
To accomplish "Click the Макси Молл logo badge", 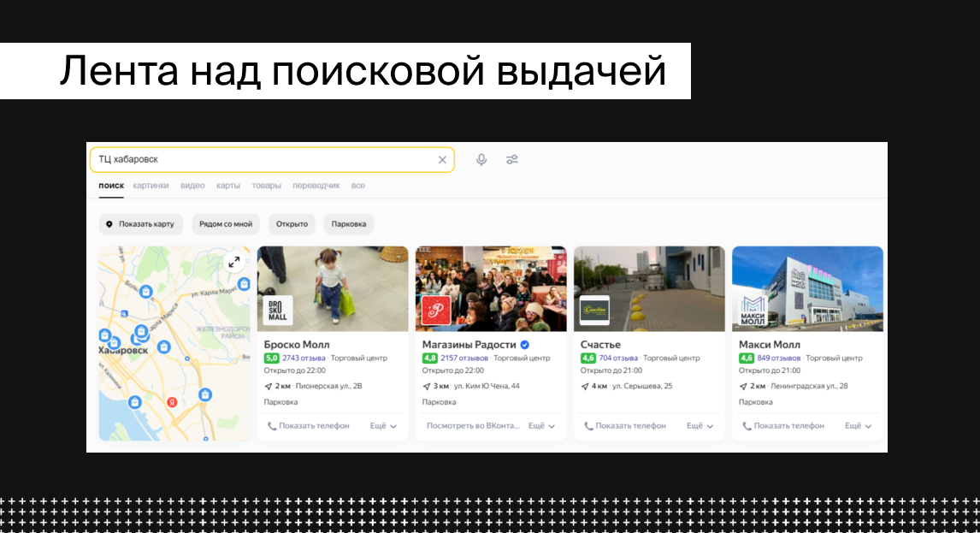I will [x=753, y=311].
